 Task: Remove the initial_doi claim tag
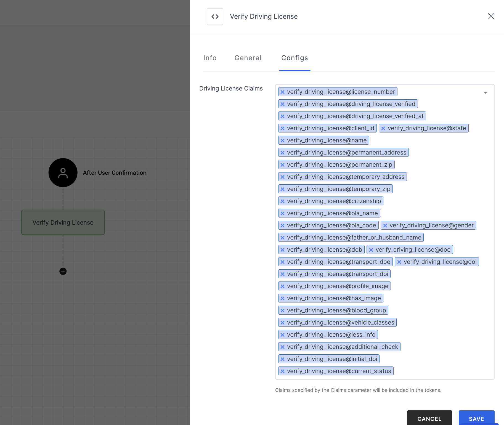[x=282, y=359]
